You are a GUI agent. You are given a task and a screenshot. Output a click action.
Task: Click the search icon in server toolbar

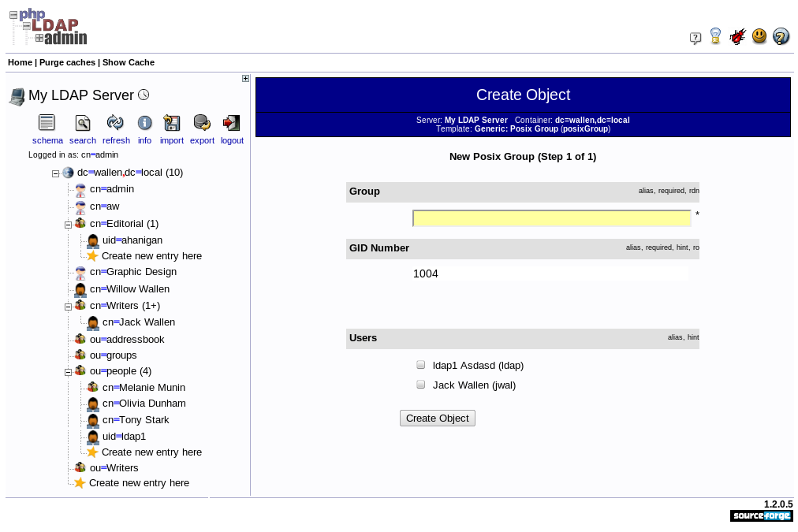pyautogui.click(x=83, y=123)
